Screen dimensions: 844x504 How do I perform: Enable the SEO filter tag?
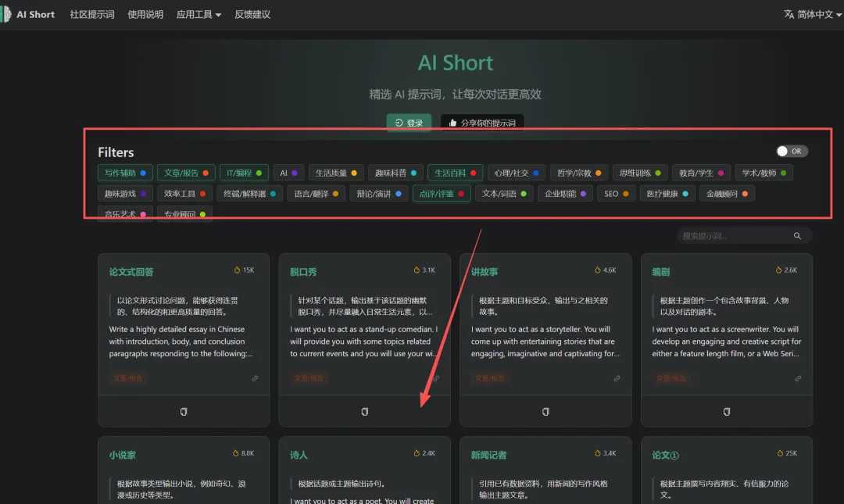pos(617,193)
